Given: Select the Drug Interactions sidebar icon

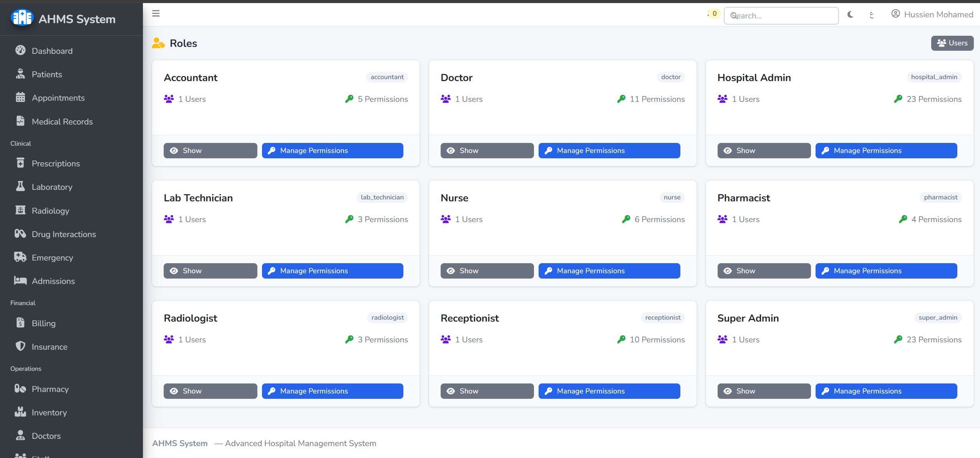Looking at the screenshot, I should point(20,234).
